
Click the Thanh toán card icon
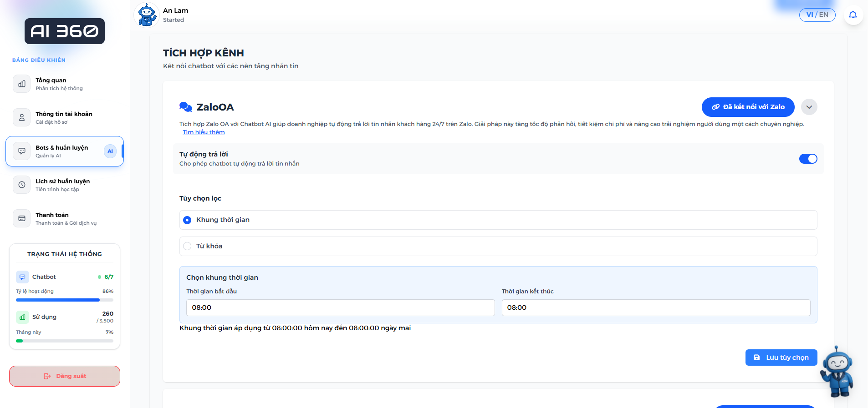point(22,218)
